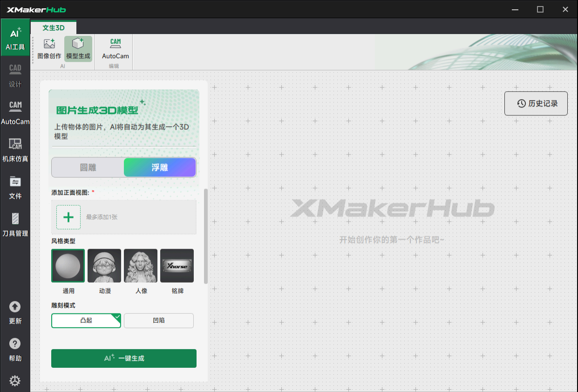
Task: Open 机床仿真 in the sidebar
Action: click(15, 149)
